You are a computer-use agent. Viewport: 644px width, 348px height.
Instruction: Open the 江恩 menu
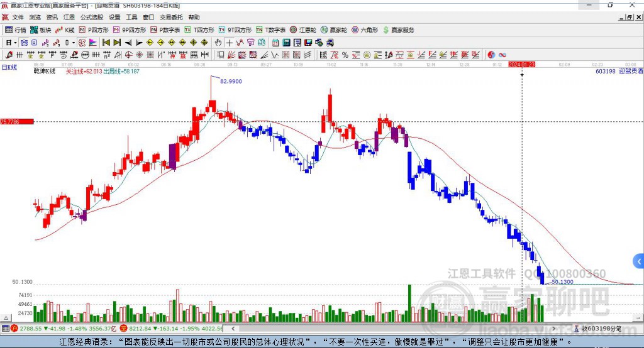coord(69,17)
